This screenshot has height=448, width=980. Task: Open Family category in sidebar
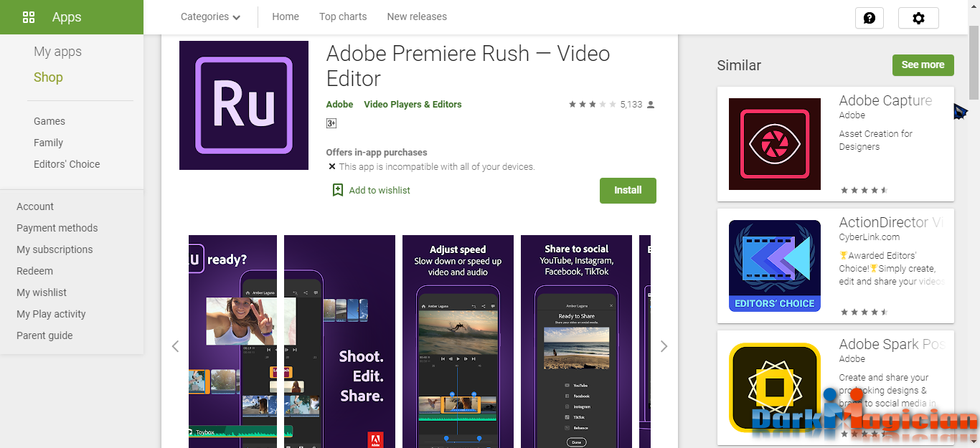pyautogui.click(x=48, y=143)
